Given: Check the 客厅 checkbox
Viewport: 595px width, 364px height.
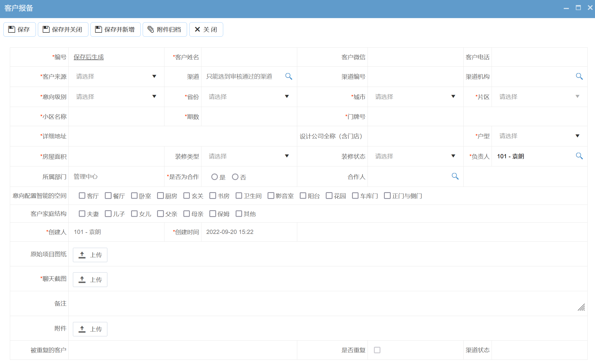Looking at the screenshot, I should 82,196.
